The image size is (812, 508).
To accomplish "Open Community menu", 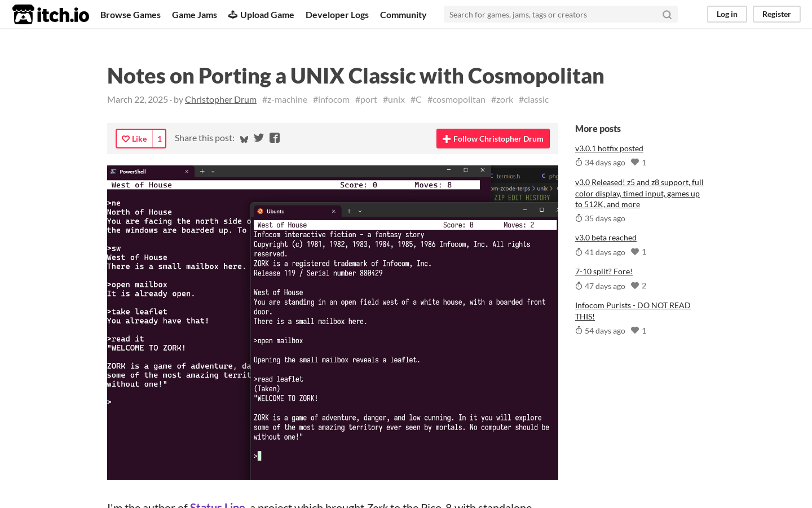I will pos(403,15).
